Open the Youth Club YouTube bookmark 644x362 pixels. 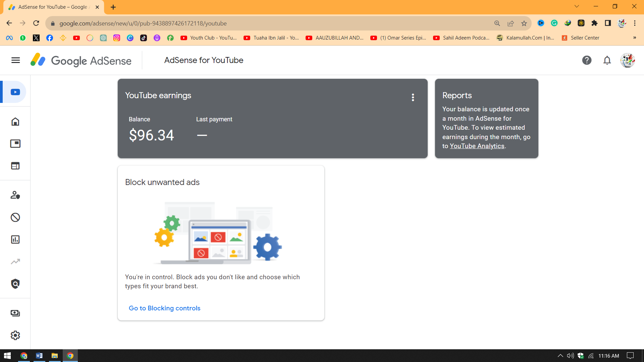[209, 38]
